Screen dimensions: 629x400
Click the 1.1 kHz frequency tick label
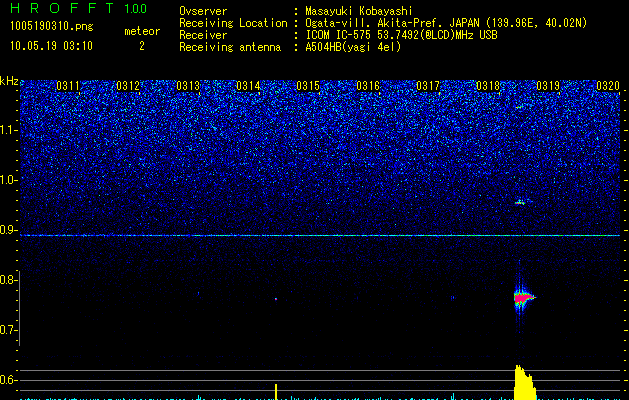9,130
